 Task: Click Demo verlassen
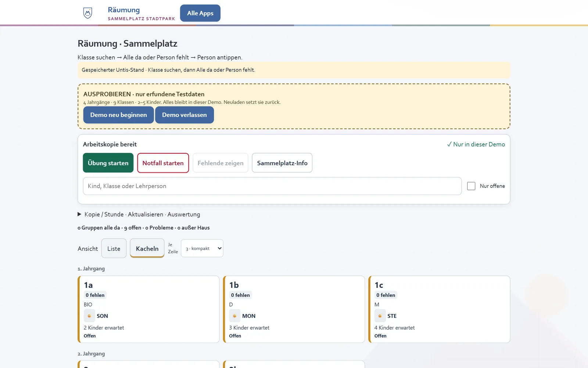click(x=184, y=115)
